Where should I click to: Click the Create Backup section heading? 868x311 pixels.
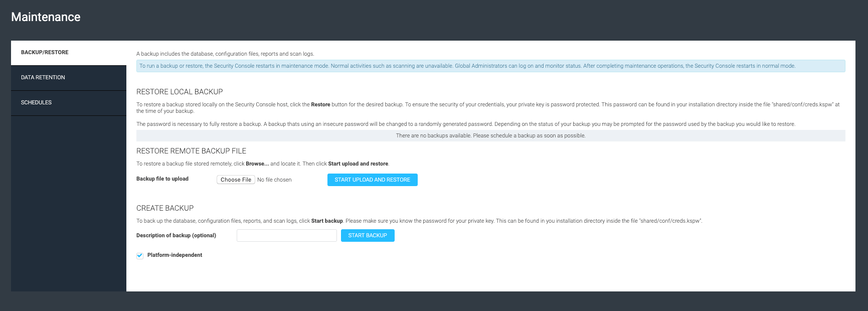click(165, 208)
